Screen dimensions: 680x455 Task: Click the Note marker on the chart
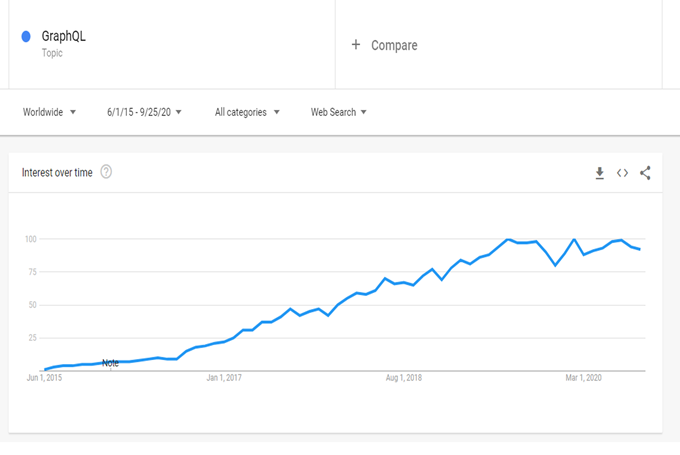[110, 363]
